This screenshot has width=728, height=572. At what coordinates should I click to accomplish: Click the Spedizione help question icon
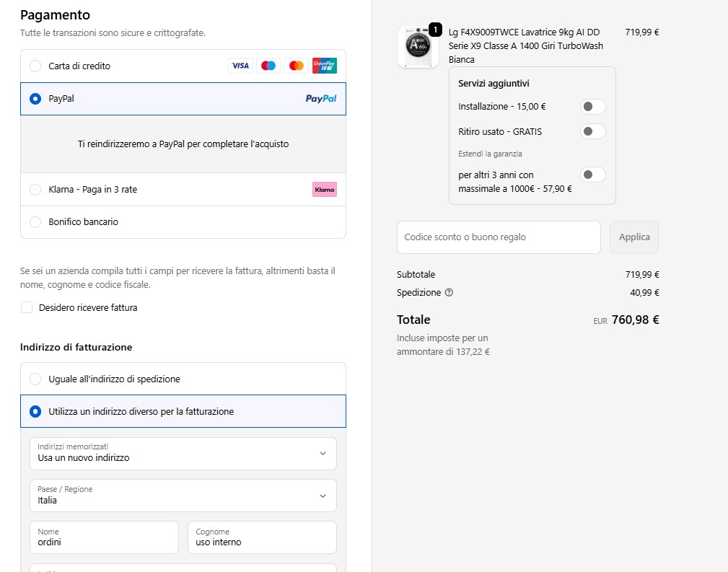point(449,293)
